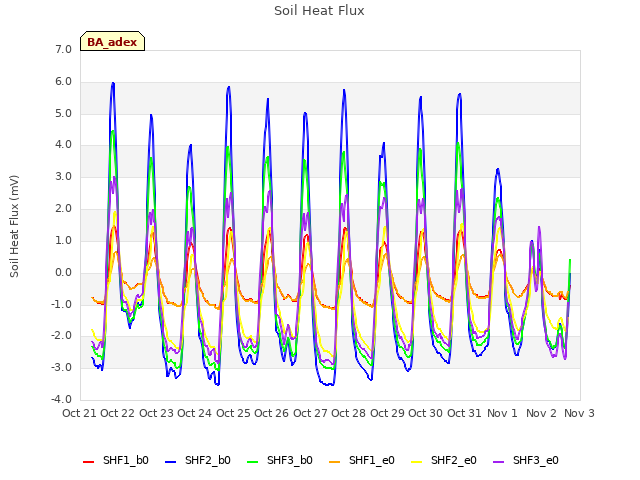
Task: Click the SHF2_e0 yellow legend swatch
Action: click(x=416, y=462)
